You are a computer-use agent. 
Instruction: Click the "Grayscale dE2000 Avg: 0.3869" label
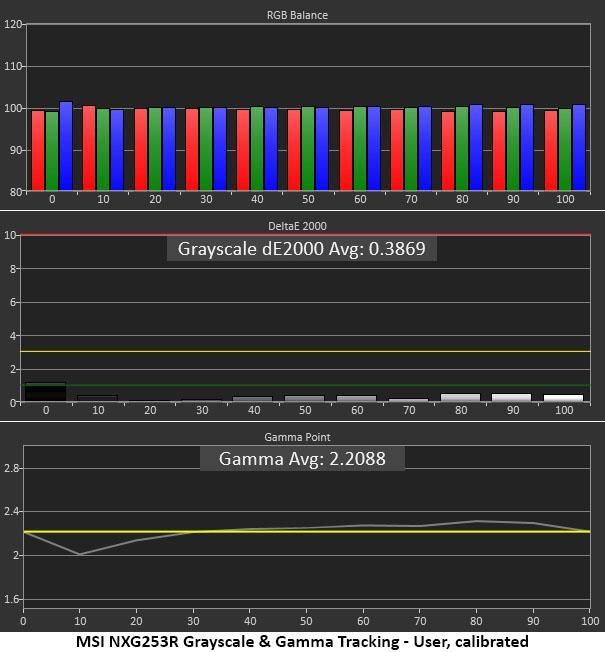click(x=301, y=249)
